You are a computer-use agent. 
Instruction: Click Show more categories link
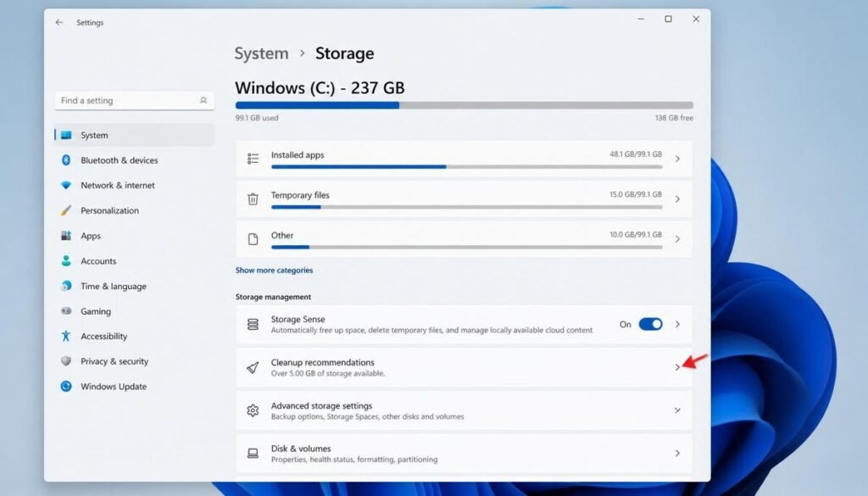(x=274, y=270)
